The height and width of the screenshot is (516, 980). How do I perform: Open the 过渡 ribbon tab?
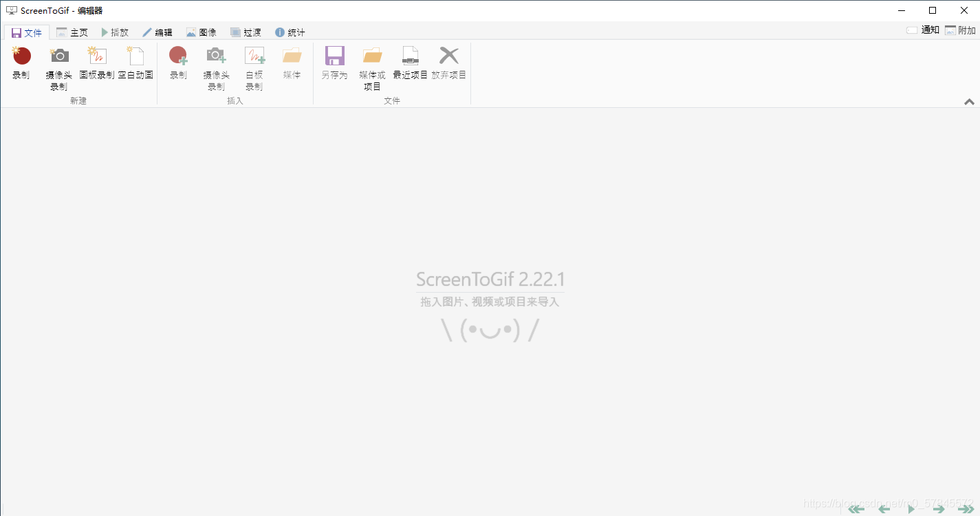click(x=246, y=32)
